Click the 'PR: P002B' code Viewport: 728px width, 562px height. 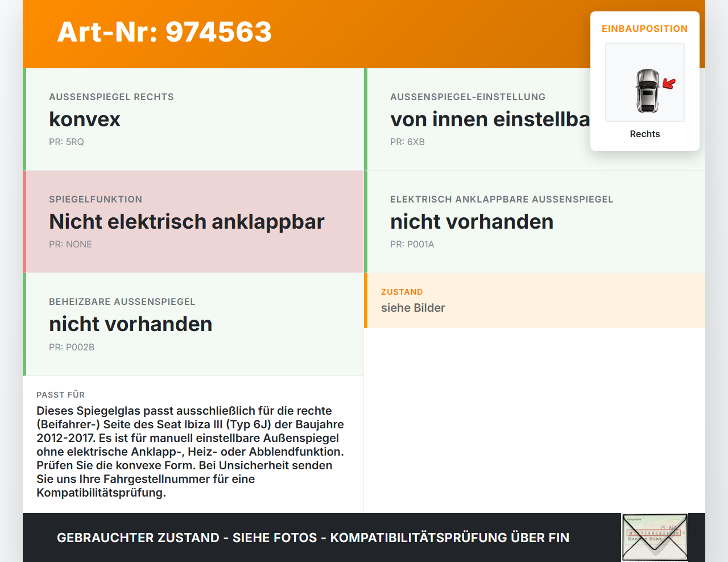[72, 347]
